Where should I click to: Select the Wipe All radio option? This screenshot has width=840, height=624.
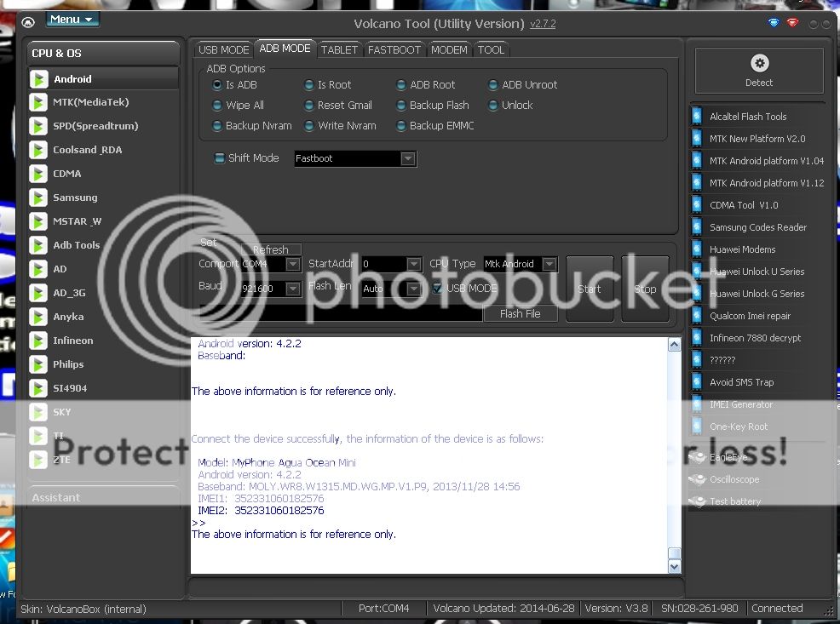[218, 106]
